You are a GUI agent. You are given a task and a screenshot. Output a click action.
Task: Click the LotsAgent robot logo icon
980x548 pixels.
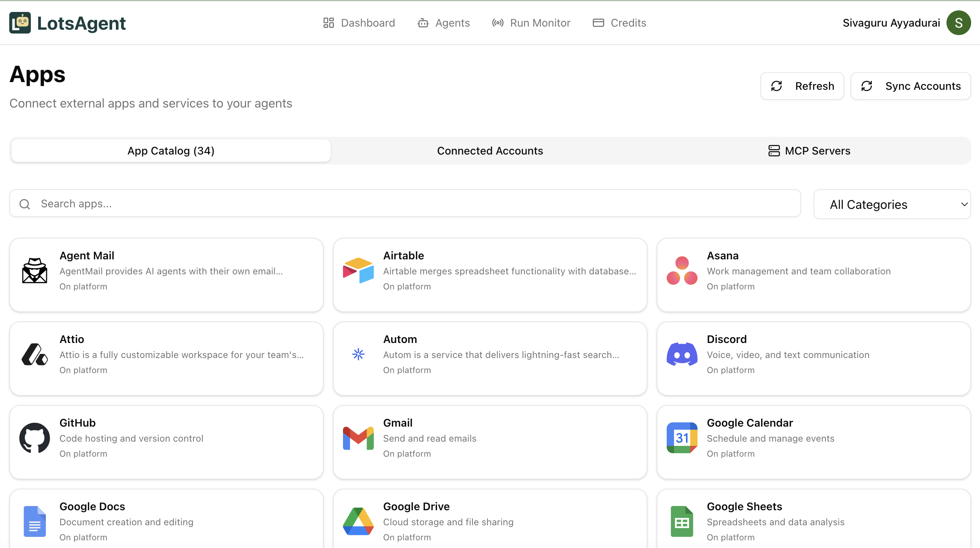click(x=20, y=23)
